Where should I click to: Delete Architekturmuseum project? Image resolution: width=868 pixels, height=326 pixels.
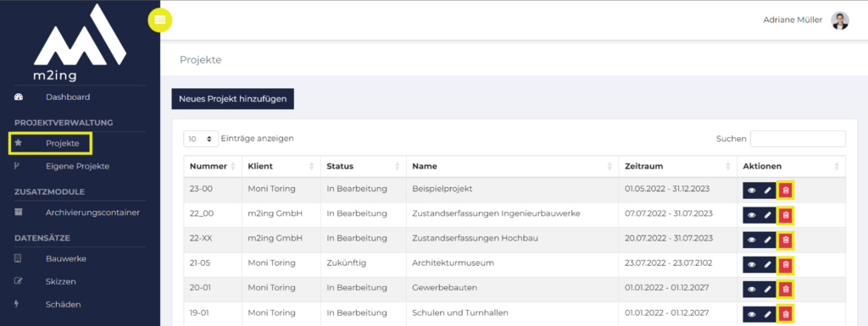tap(785, 265)
